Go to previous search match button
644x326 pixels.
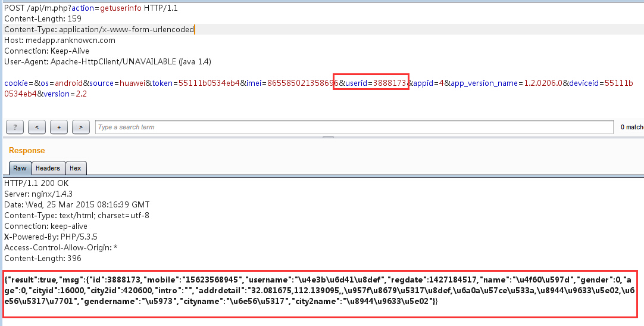coord(37,127)
